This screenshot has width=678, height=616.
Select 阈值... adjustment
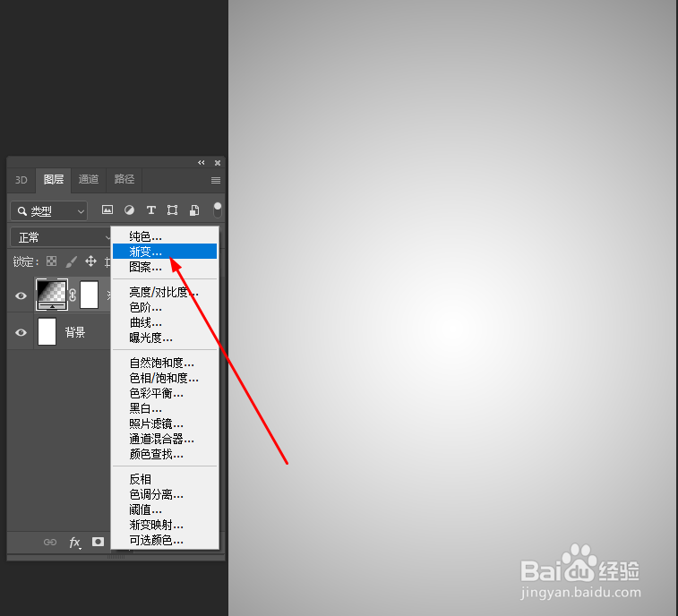[165, 509]
